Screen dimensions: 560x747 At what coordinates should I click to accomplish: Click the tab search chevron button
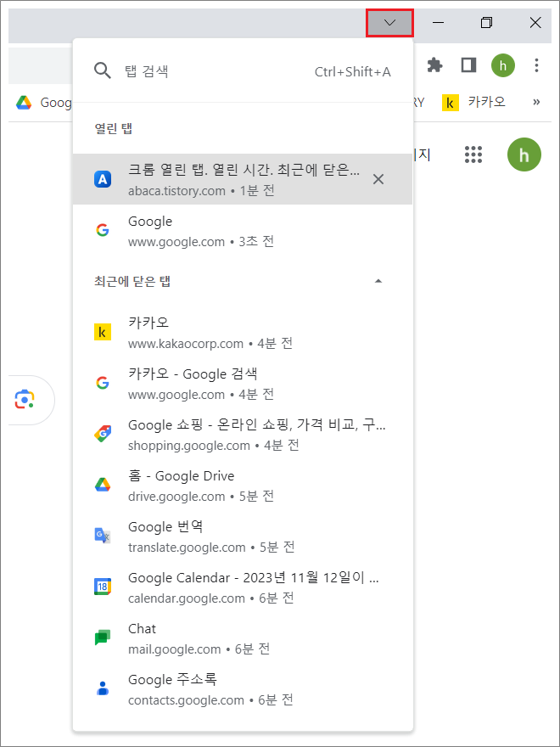389,22
